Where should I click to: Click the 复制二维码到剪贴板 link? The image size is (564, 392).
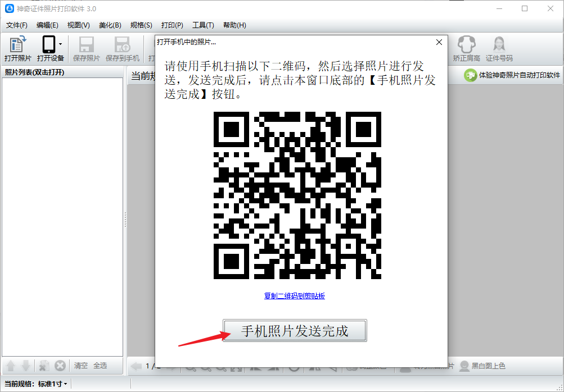294,296
